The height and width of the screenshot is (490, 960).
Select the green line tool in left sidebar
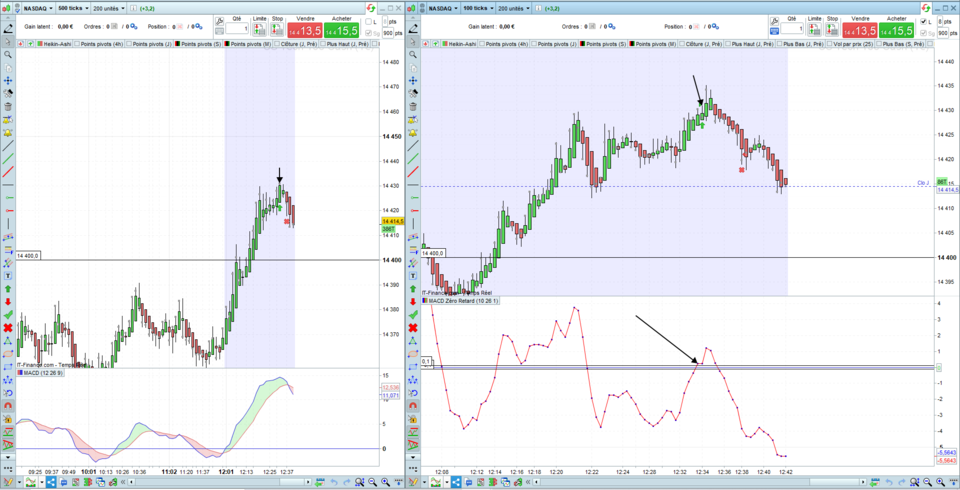pos(8,158)
